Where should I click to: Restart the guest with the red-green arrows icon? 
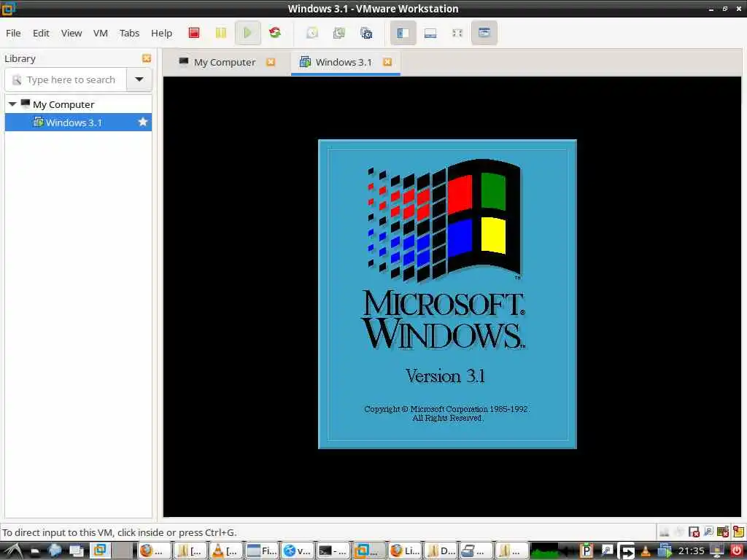click(x=275, y=33)
